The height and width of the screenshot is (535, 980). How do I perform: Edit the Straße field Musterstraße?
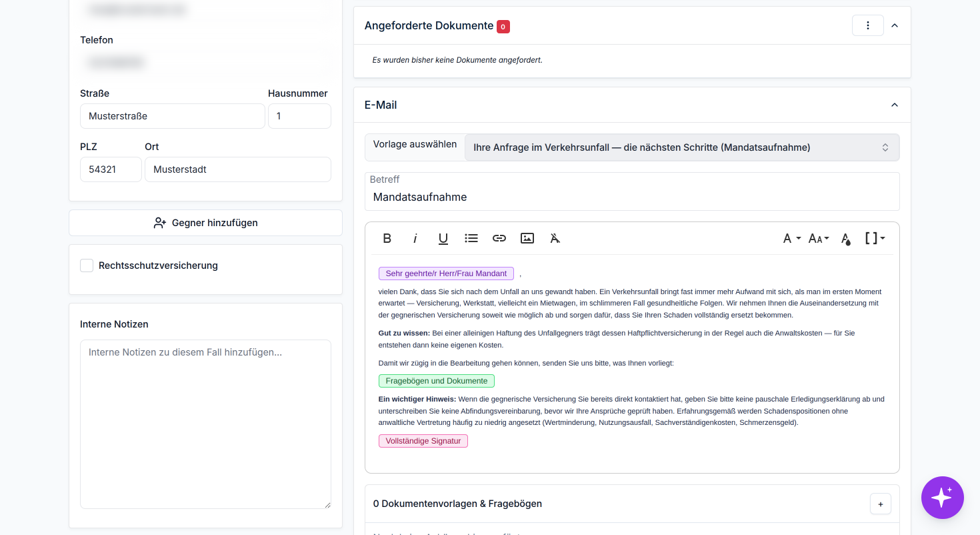[173, 116]
